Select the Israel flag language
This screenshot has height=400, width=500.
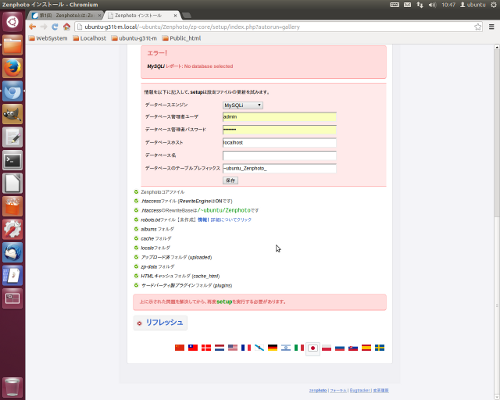coord(286,348)
